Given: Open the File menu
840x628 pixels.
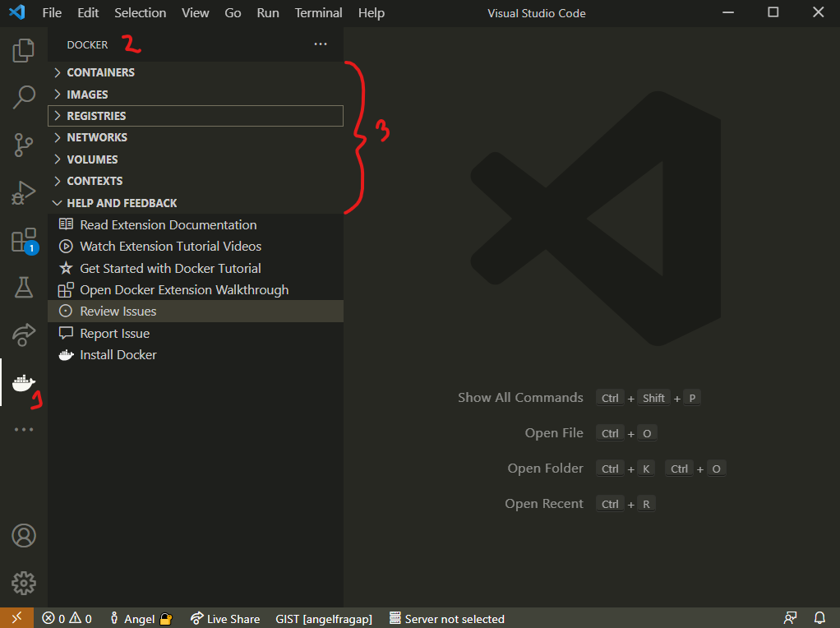Looking at the screenshot, I should pos(52,13).
